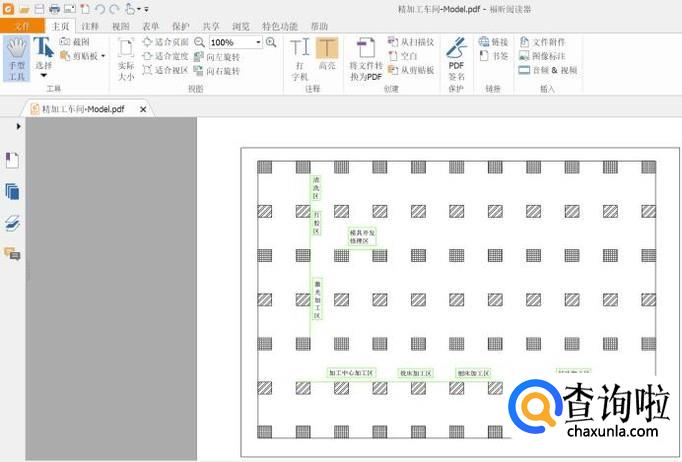Click the email envelope icon in quick access
The image size is (682, 462).
coord(69,9)
